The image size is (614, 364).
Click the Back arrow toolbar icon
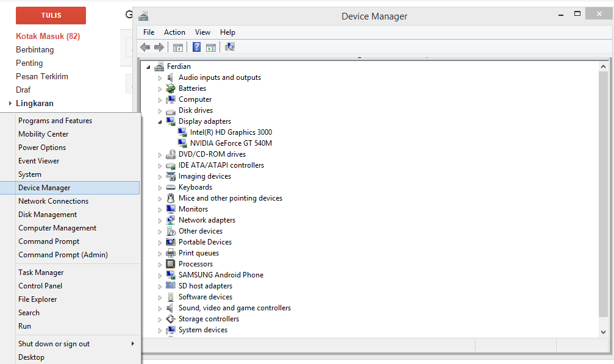tap(145, 48)
